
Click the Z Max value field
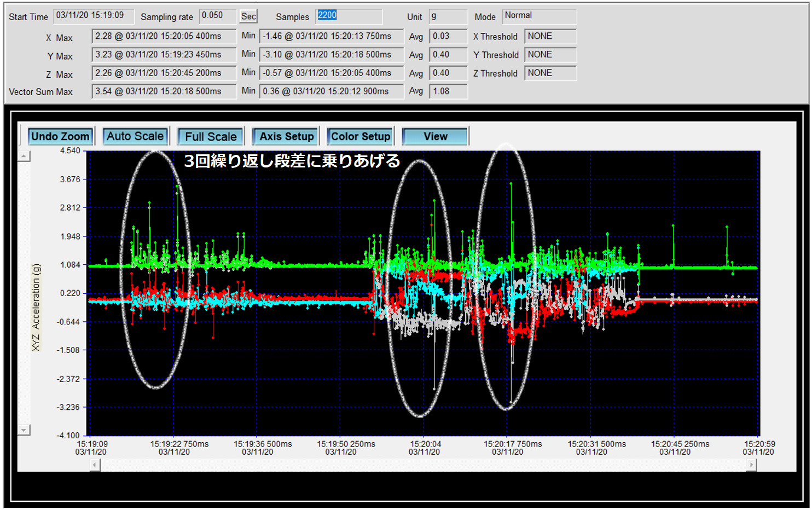point(164,73)
